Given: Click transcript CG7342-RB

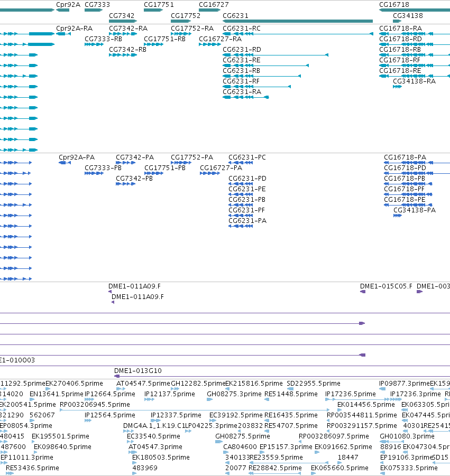Looking at the screenshot, I should click(127, 50).
